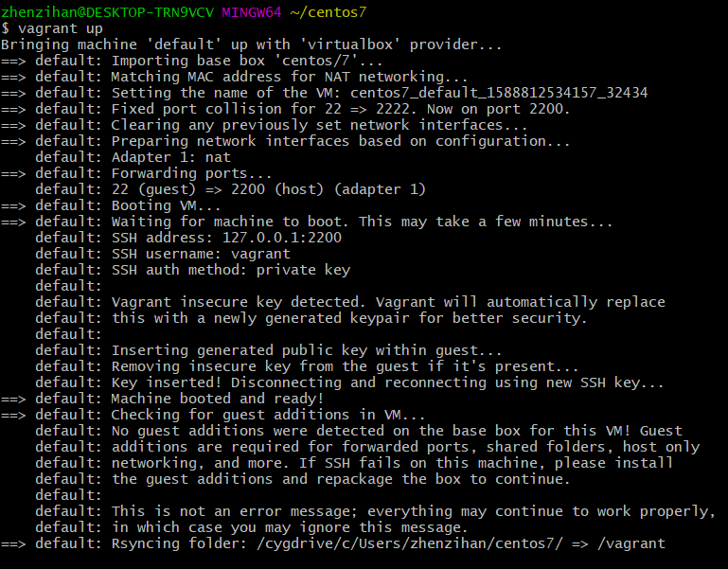Click the username zhenzihan@DESKTOP-TRN9VCV in prompt

click(x=107, y=12)
